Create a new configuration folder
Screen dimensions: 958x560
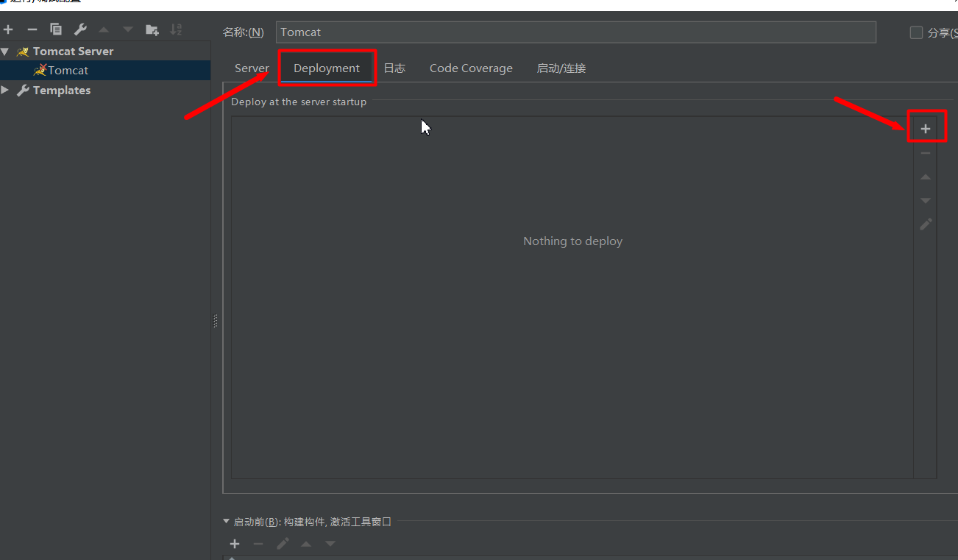(152, 29)
